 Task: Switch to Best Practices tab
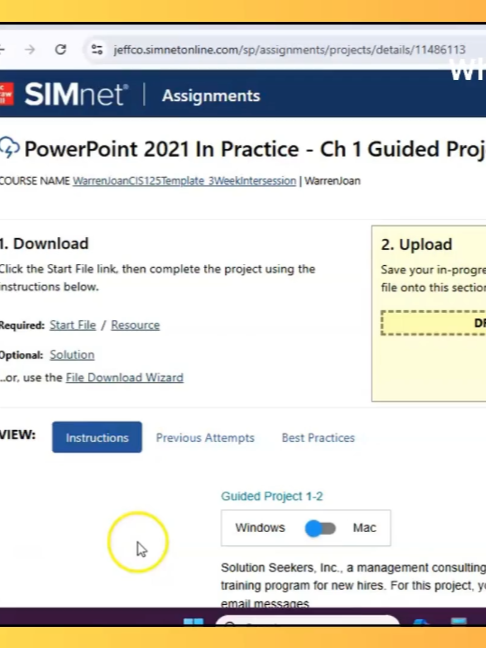(318, 438)
